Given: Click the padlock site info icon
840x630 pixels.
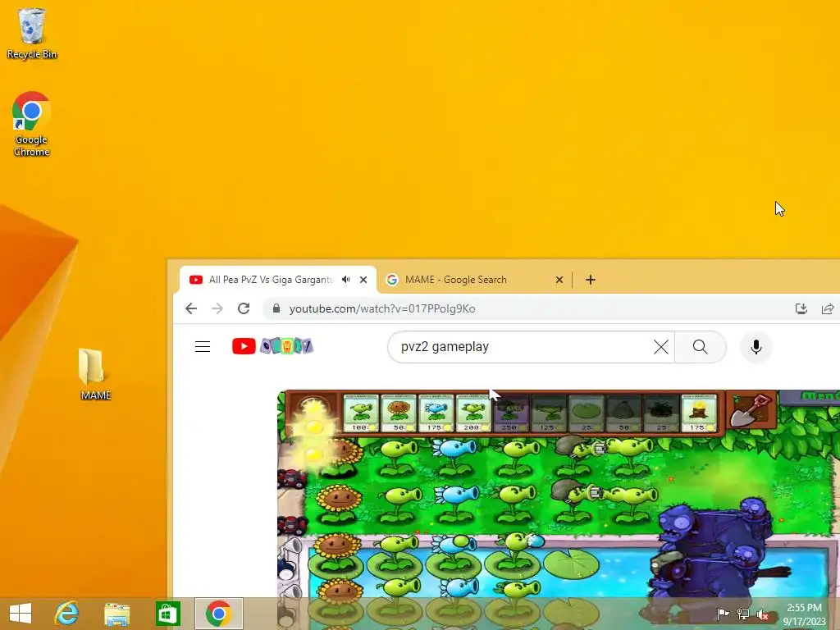Looking at the screenshot, I should (276, 308).
